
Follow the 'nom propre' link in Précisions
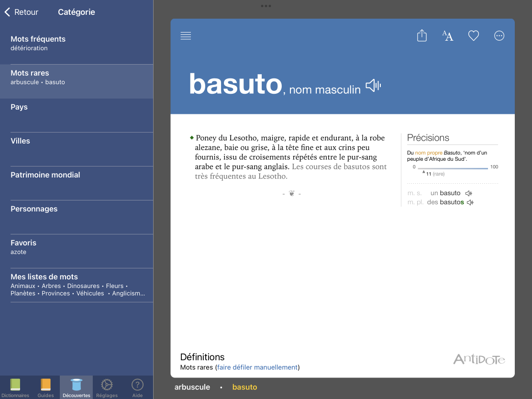pyautogui.click(x=428, y=153)
